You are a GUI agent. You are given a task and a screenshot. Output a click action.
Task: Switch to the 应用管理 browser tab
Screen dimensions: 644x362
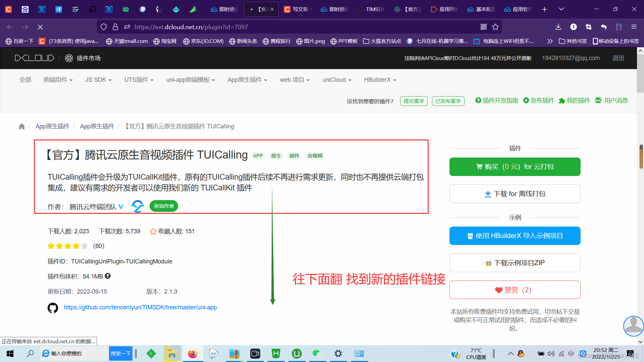click(518, 9)
